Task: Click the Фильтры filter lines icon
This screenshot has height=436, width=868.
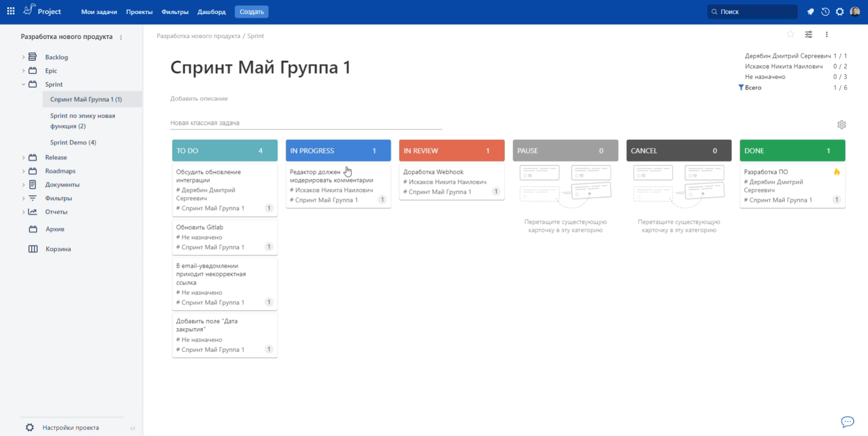Action: pyautogui.click(x=33, y=198)
